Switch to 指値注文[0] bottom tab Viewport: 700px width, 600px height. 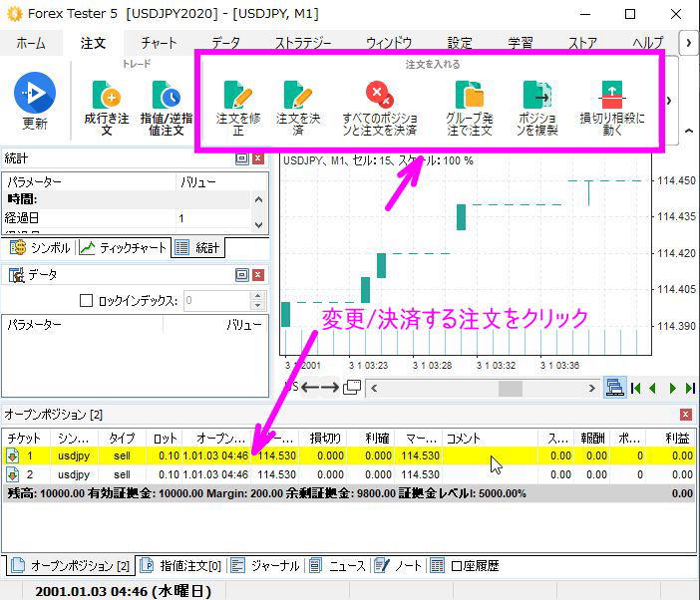pyautogui.click(x=180, y=566)
